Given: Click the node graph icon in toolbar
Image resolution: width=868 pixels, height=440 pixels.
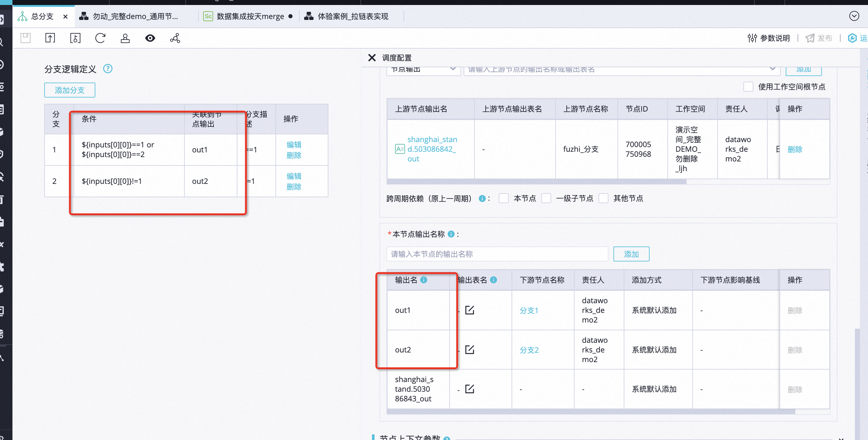Looking at the screenshot, I should pyautogui.click(x=175, y=38).
